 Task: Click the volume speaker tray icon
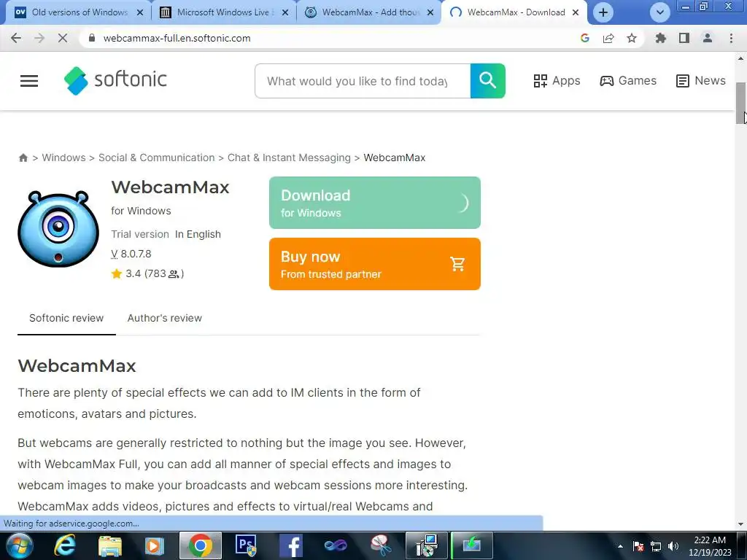tap(673, 546)
